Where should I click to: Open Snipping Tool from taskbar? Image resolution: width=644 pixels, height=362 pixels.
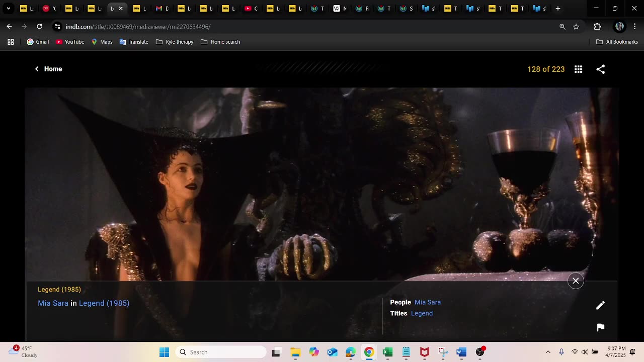[x=443, y=352]
